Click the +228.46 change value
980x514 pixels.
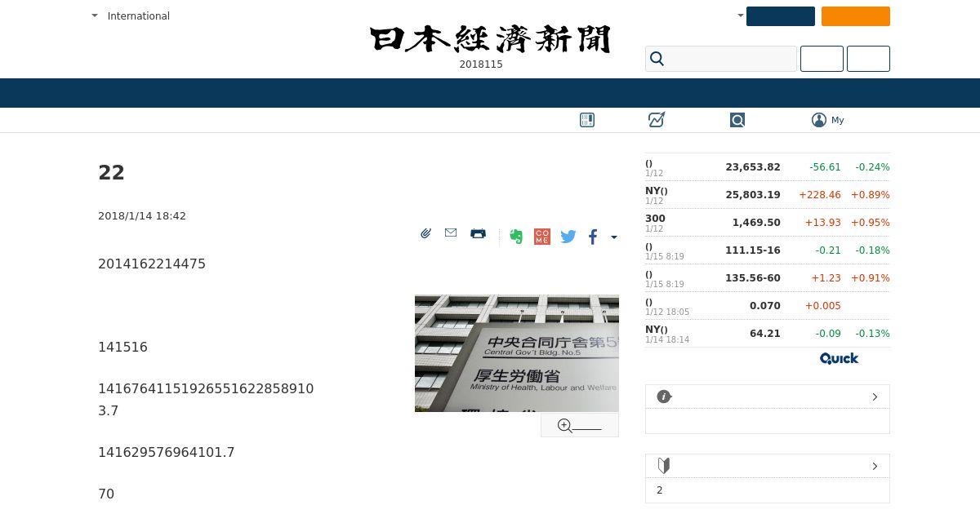(820, 195)
